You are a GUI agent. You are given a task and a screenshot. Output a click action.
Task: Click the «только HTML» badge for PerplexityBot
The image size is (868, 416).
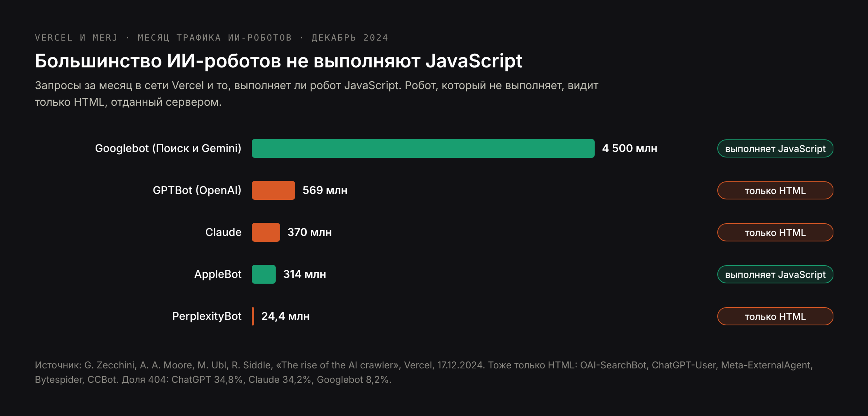pyautogui.click(x=775, y=316)
